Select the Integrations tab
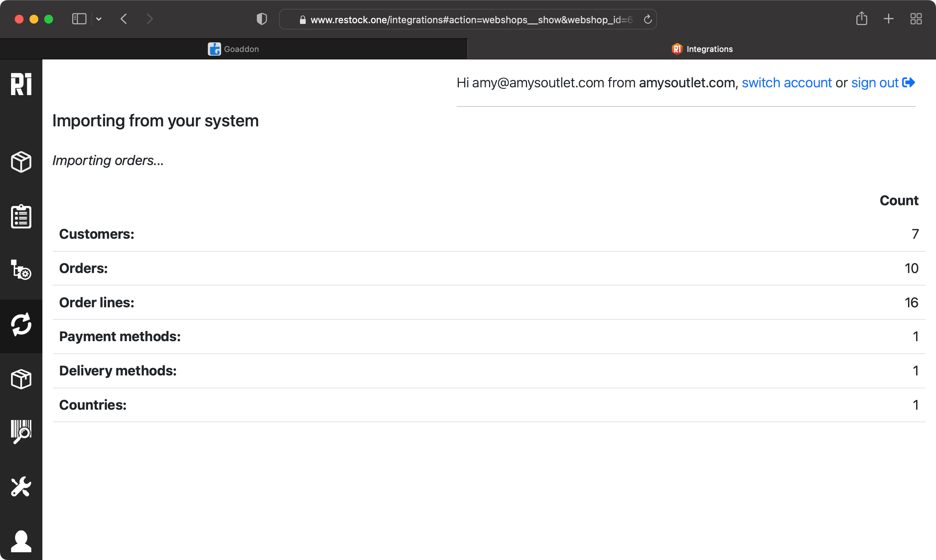This screenshot has width=936, height=560. [x=702, y=49]
